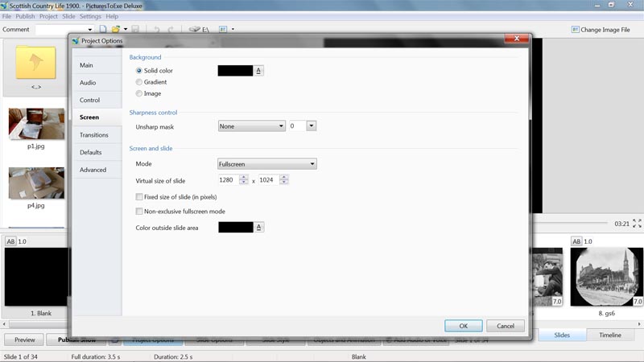Click the Change Image File icon

[x=576, y=30]
